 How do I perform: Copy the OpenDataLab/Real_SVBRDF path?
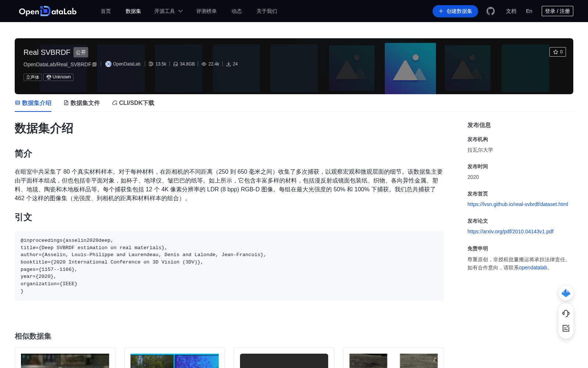coord(94,64)
